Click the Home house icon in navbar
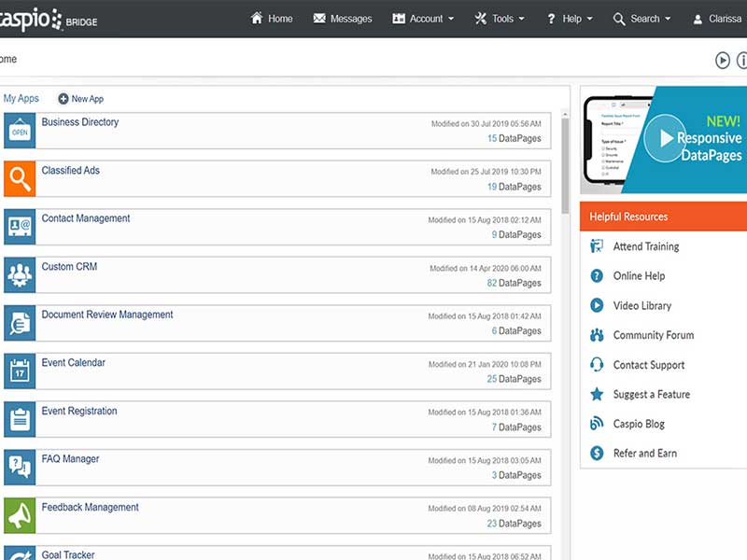Image resolution: width=747 pixels, height=560 pixels. coord(257,18)
